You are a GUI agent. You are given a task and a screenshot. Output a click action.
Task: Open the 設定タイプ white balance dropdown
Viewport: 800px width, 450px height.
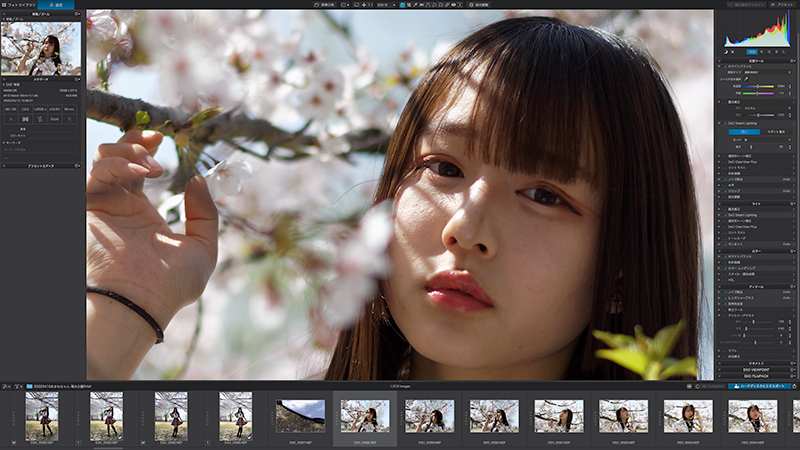click(767, 72)
